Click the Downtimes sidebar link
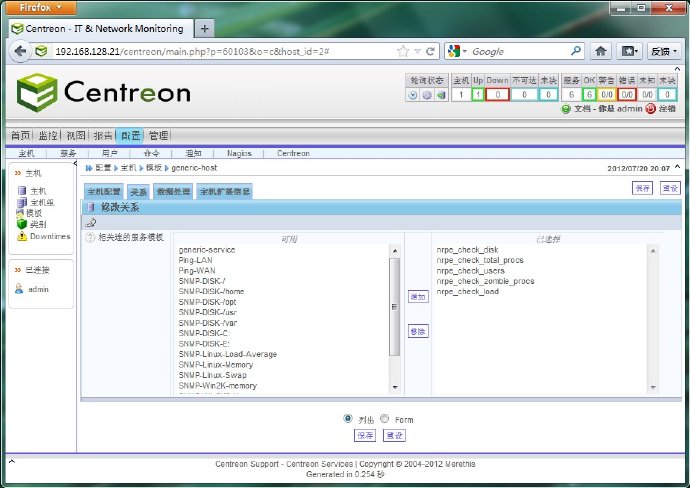 click(x=50, y=236)
